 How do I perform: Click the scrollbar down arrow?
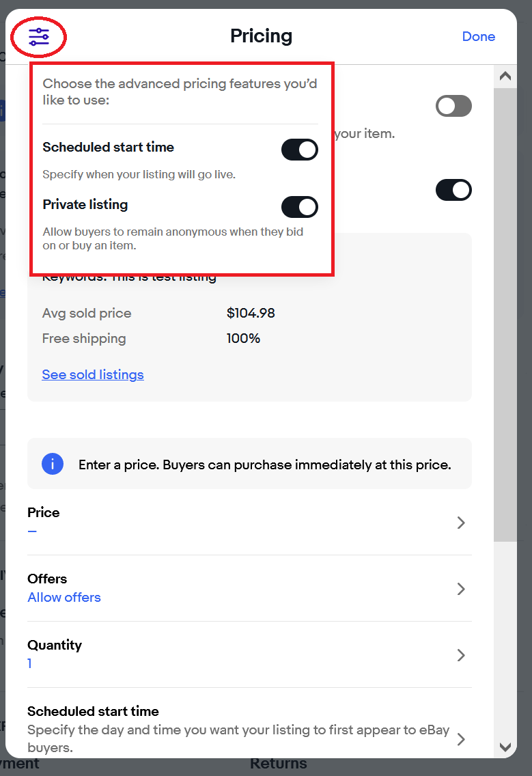point(505,747)
